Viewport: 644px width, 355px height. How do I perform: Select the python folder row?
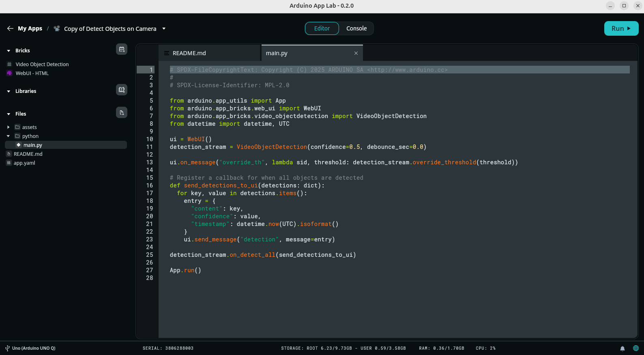tap(66, 136)
